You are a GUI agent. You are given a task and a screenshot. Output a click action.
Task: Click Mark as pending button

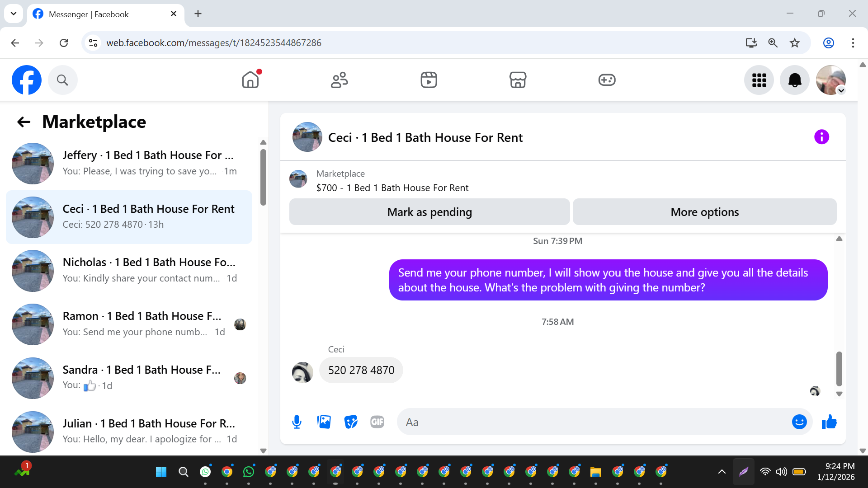[x=429, y=212]
